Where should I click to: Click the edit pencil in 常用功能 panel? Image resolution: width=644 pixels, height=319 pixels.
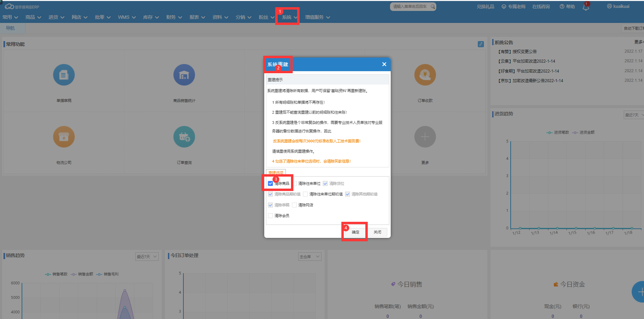(481, 44)
